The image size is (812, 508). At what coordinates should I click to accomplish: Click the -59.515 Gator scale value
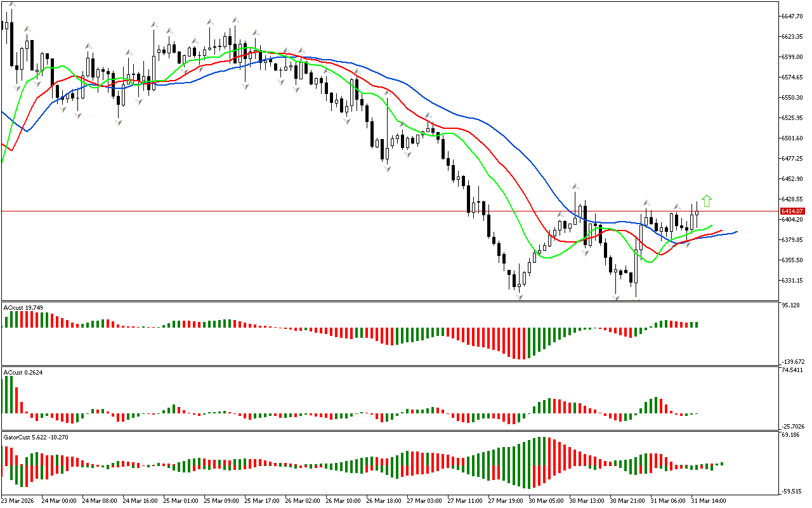click(792, 491)
